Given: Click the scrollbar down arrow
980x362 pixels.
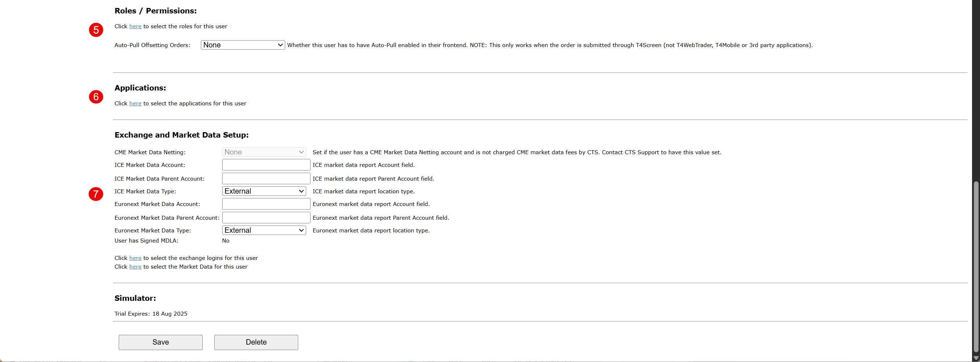Looking at the screenshot, I should coord(976,358).
